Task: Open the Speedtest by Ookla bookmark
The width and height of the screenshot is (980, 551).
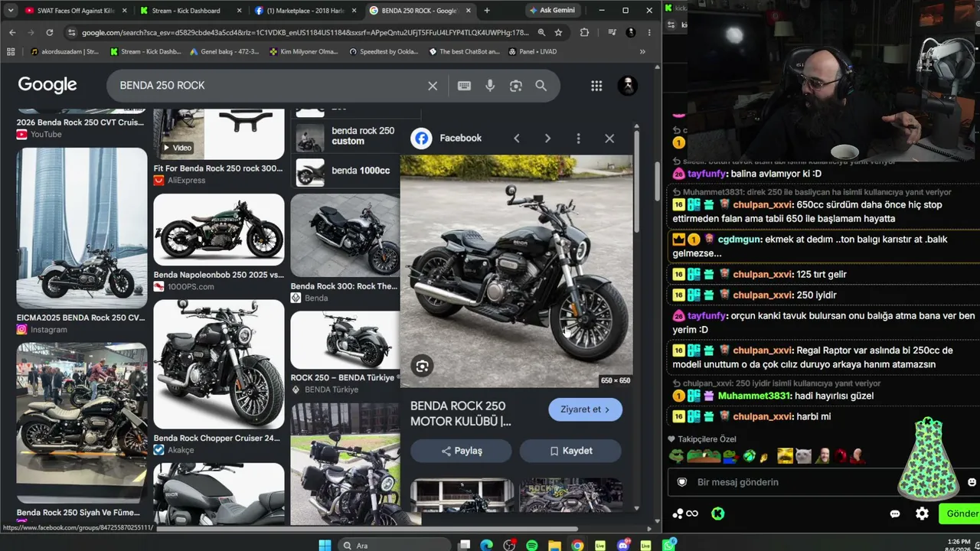Action: 382,52
